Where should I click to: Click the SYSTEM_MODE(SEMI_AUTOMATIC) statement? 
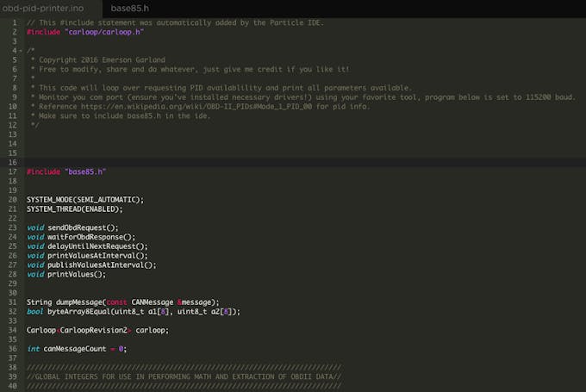tap(84, 199)
